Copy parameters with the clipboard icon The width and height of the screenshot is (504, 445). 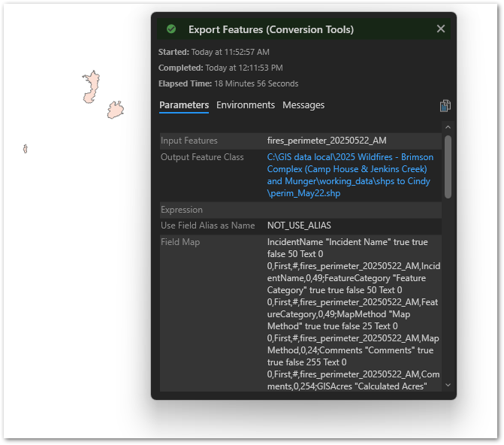[x=445, y=106]
